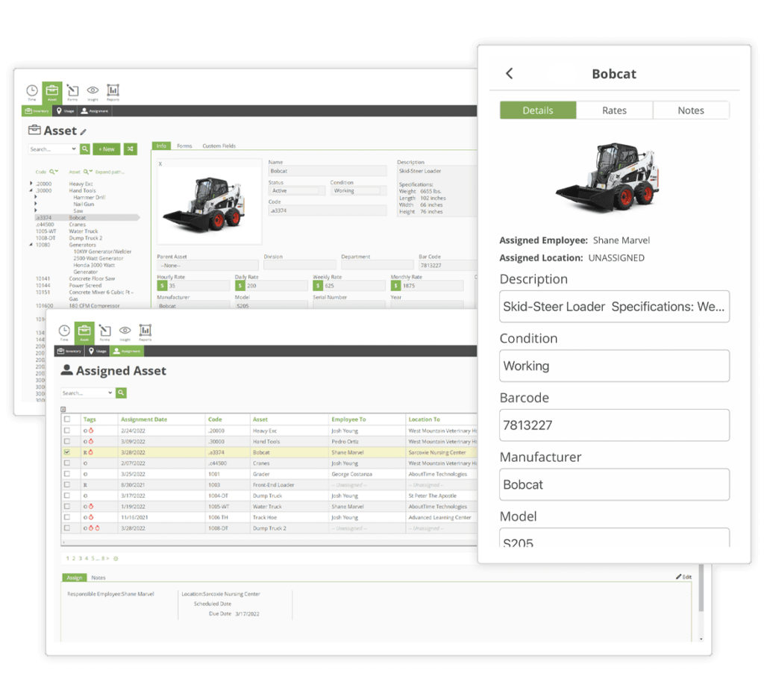Screen dimensions: 764x700
Task: Click the Bobcat photo in the details panel
Action: click(x=607, y=178)
